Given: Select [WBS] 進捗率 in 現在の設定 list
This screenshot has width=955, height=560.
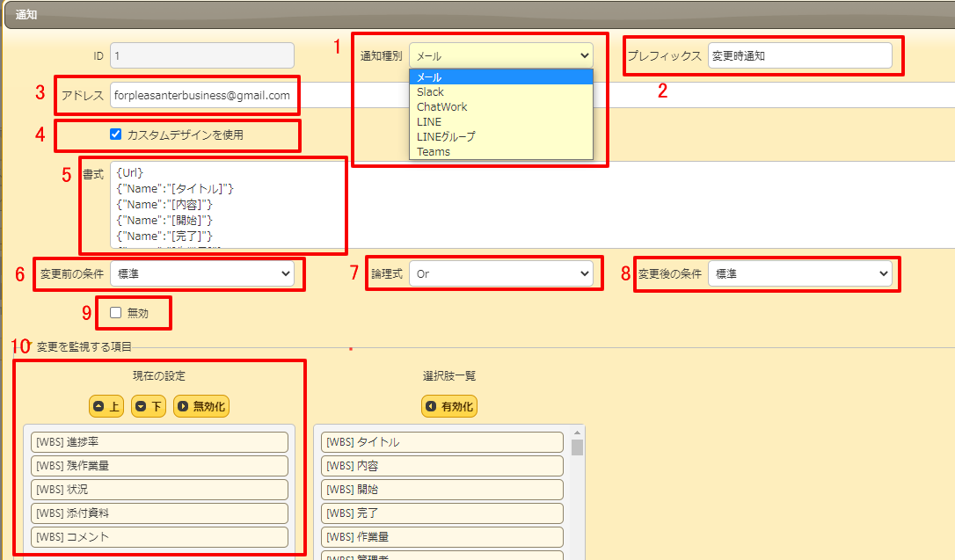Looking at the screenshot, I should coord(158,442).
